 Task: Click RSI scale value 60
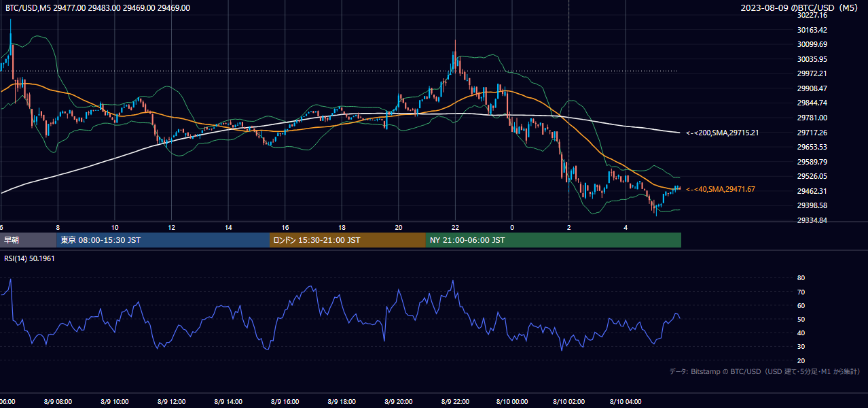[x=801, y=305]
